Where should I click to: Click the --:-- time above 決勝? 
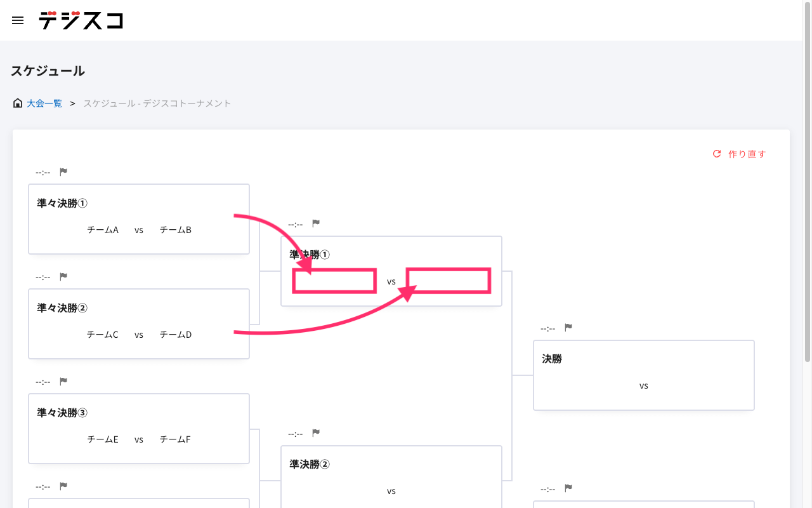pos(547,327)
